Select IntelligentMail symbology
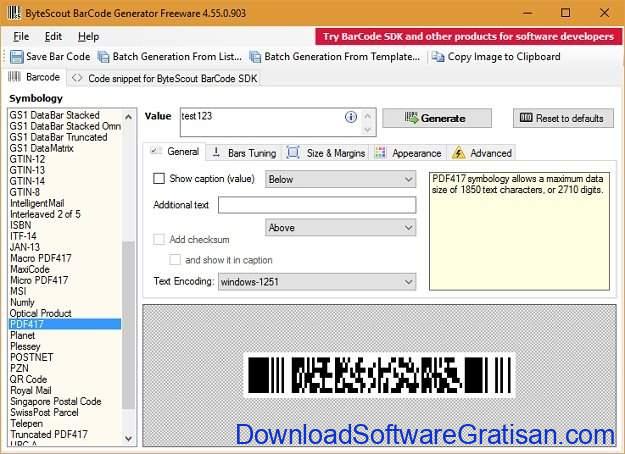This screenshot has height=454, width=625. 37,203
